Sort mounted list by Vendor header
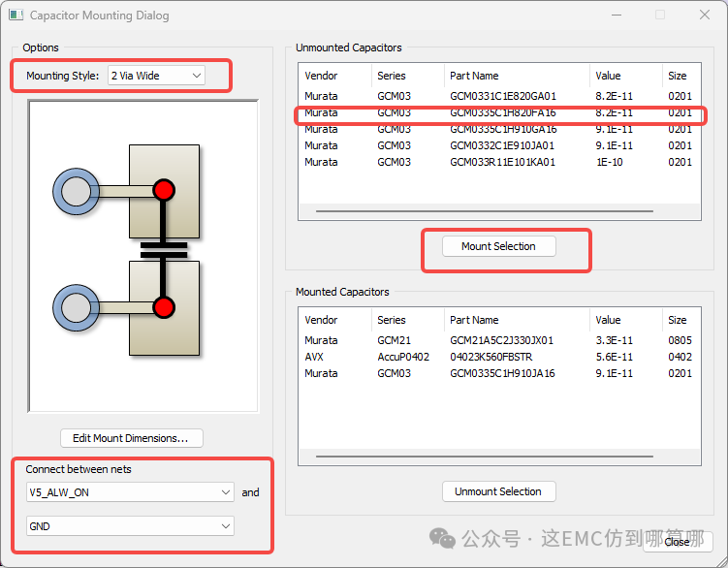This screenshot has width=728, height=568. tap(335, 320)
